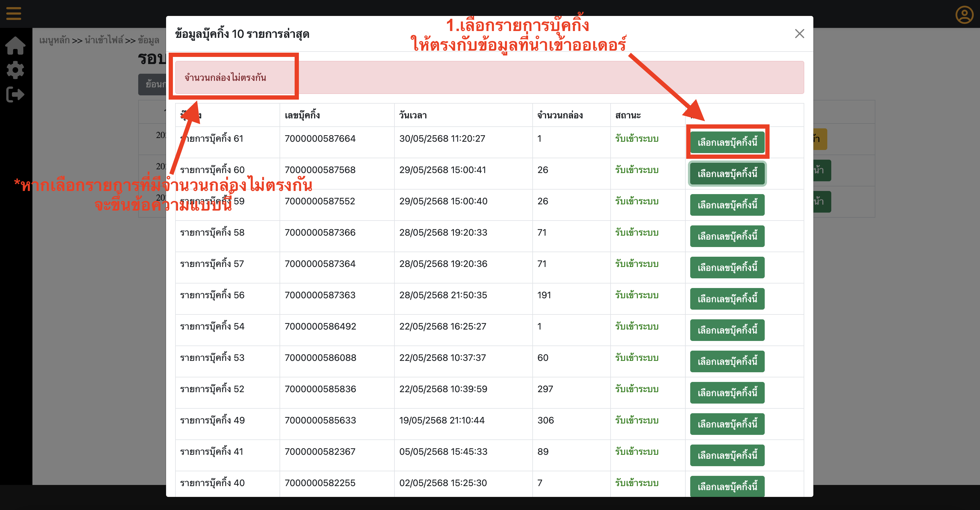Viewport: 980px width, 510px height.
Task: Click the นำเข้าไฟล์ breadcrumb link
Action: [x=104, y=40]
